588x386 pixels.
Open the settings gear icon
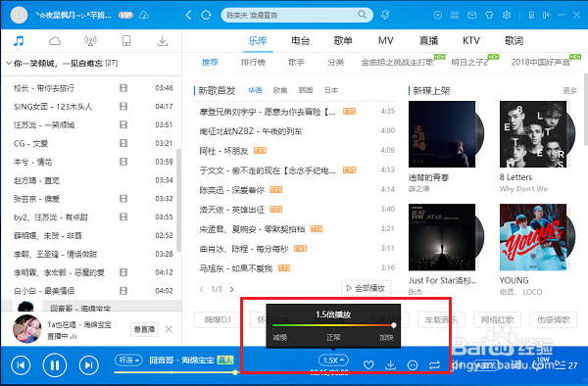pyautogui.click(x=507, y=15)
